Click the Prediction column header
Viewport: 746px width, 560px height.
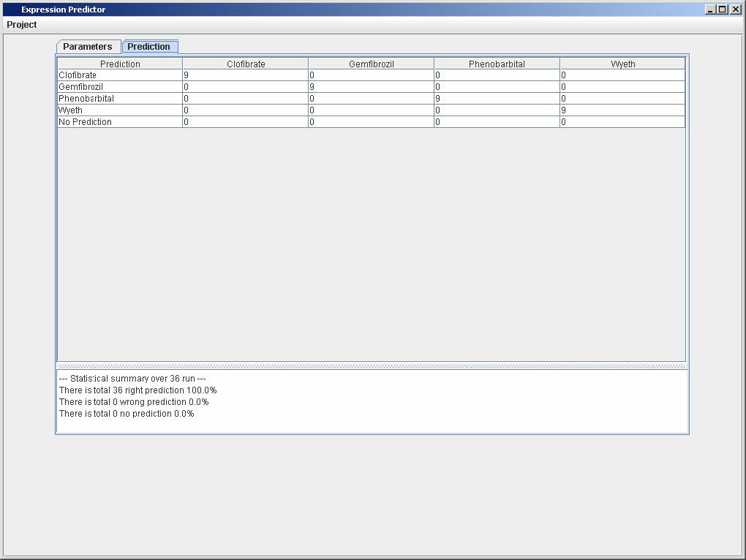120,64
